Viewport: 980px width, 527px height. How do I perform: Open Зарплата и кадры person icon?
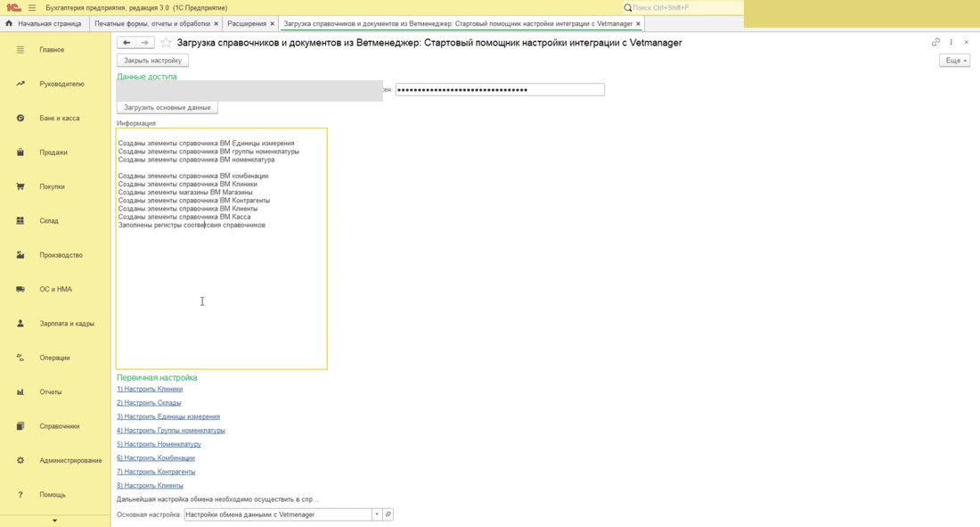click(x=20, y=324)
